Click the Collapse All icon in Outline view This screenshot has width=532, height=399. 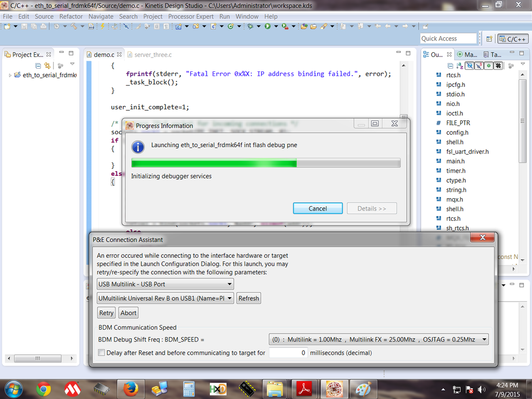click(450, 66)
